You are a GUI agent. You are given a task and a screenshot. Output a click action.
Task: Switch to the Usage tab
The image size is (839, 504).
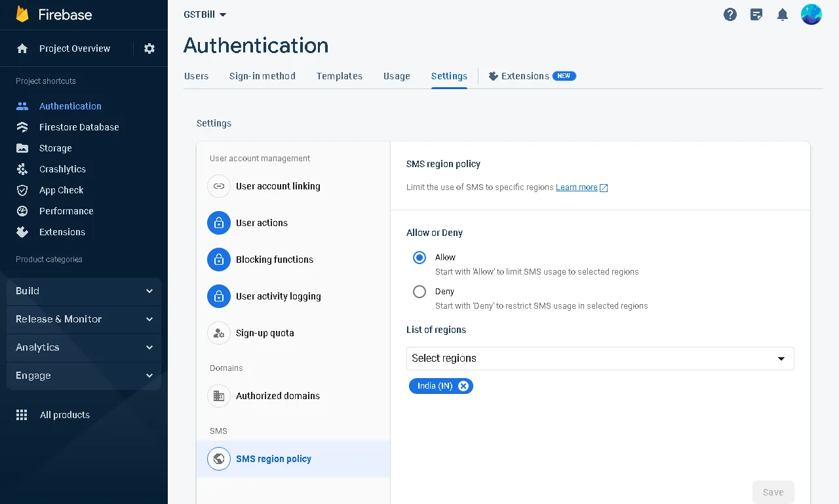coord(397,76)
